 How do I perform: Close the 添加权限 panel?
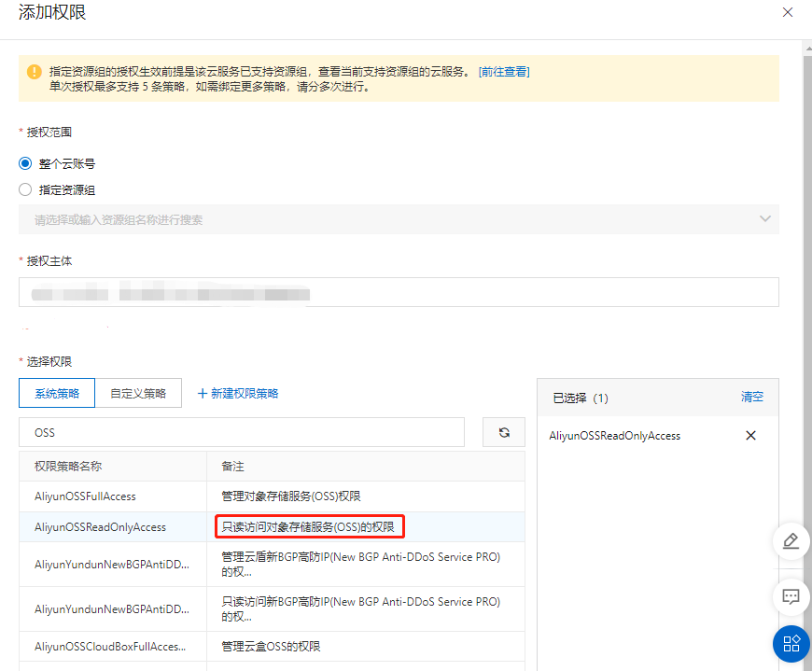(787, 12)
